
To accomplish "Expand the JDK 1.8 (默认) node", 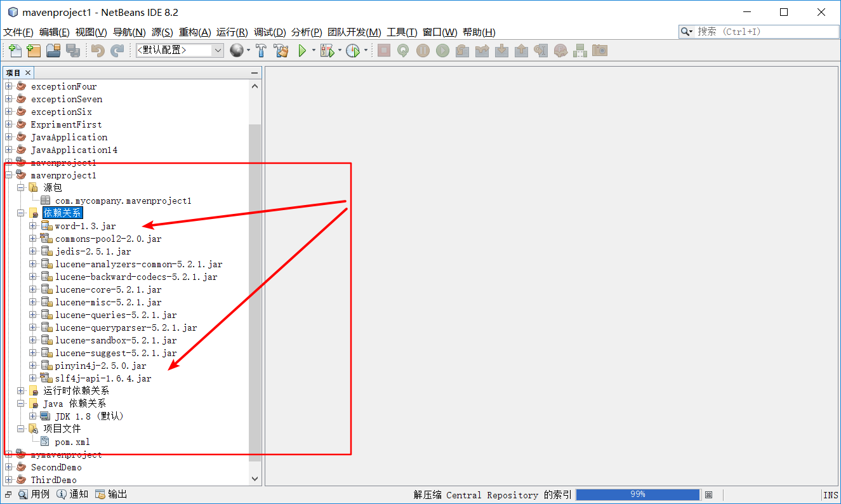I will [33, 416].
